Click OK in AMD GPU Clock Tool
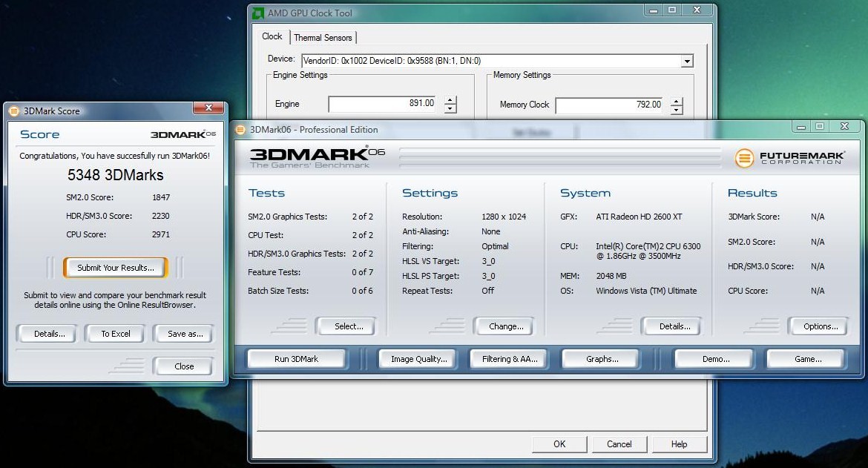This screenshot has height=468, width=868. pyautogui.click(x=559, y=444)
